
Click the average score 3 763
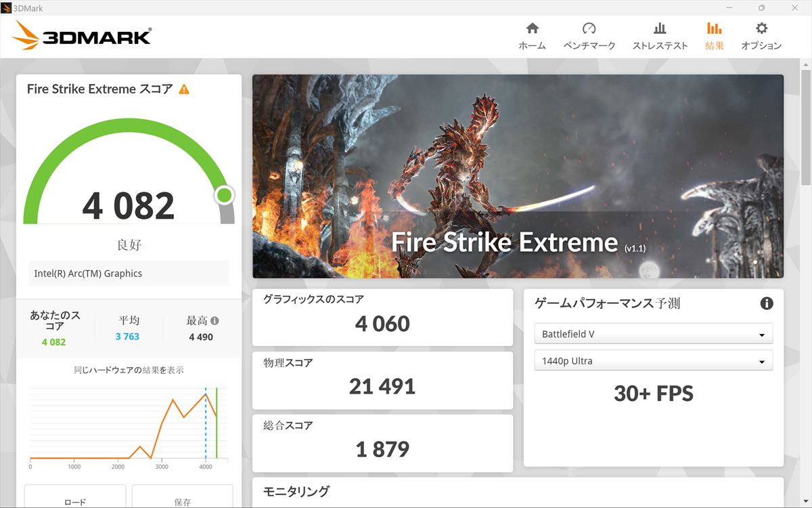tap(127, 337)
